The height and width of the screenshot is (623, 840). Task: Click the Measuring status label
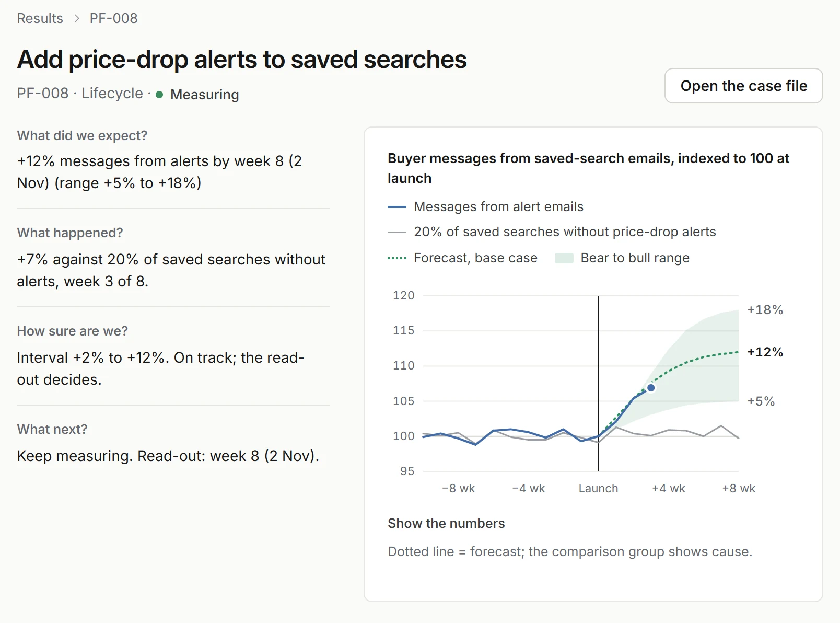204,95
